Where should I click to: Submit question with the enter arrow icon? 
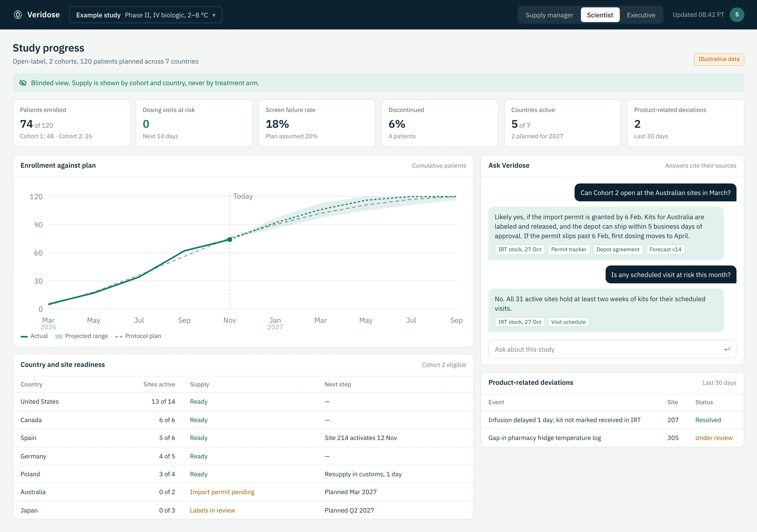[727, 349]
